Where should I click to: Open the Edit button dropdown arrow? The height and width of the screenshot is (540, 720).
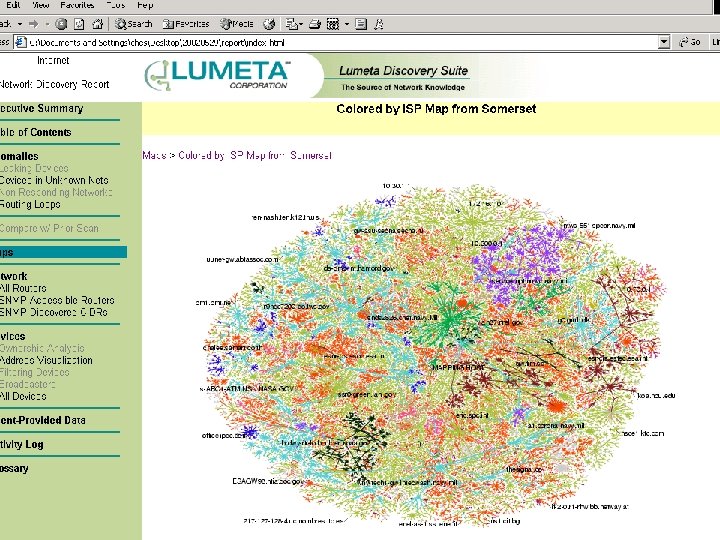point(347,24)
